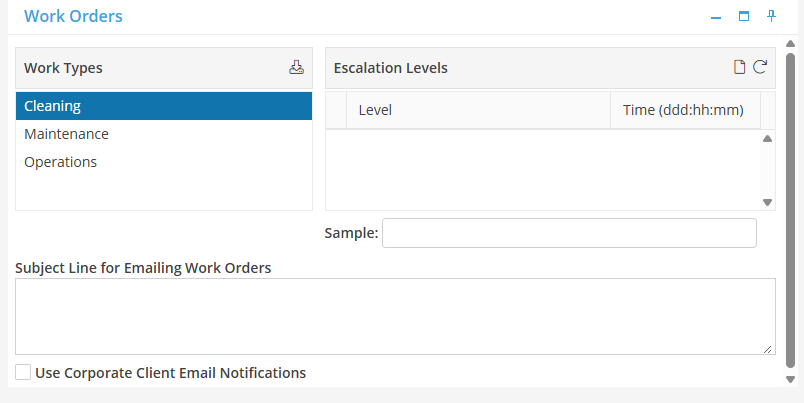Click the Work Types export icon

[x=296, y=68]
